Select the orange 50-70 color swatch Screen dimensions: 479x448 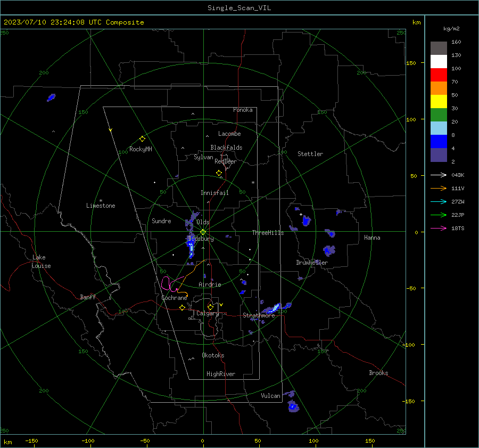[439, 88]
